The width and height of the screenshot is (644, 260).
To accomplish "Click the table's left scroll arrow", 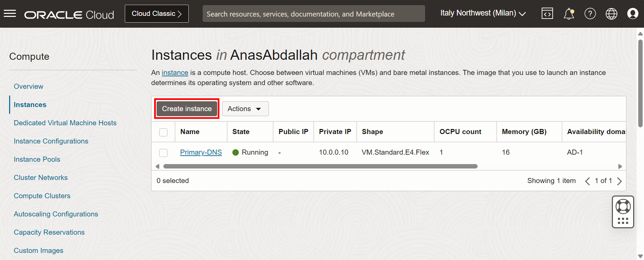I will [157, 166].
